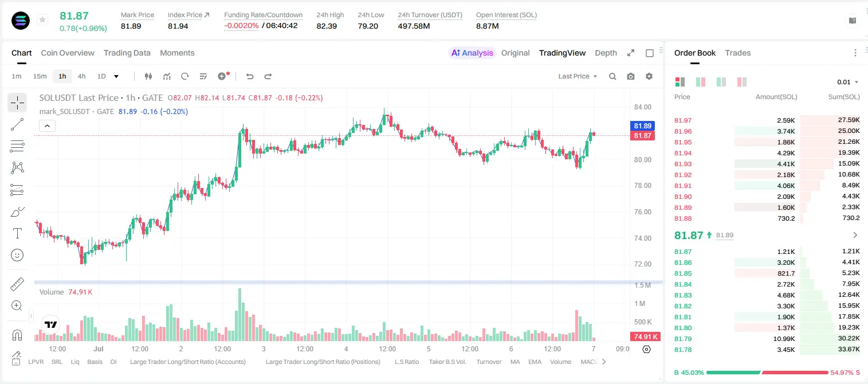The height and width of the screenshot is (384, 868).
Task: Open chart settings gear icon
Action: pos(649,76)
